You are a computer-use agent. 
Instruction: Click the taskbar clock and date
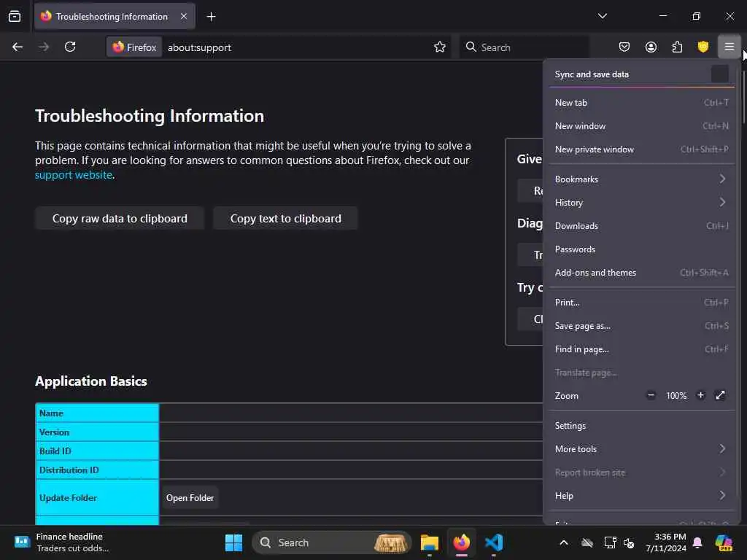pos(666,542)
